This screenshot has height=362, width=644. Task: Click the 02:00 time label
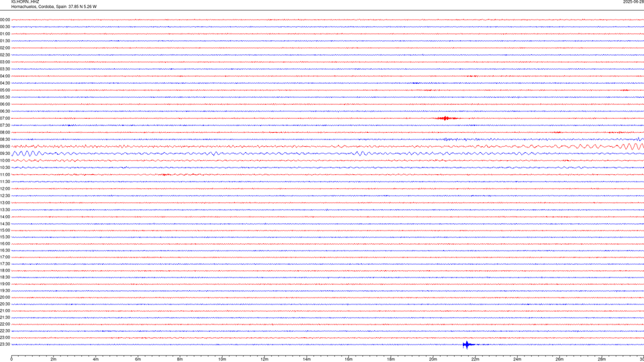pyautogui.click(x=5, y=48)
